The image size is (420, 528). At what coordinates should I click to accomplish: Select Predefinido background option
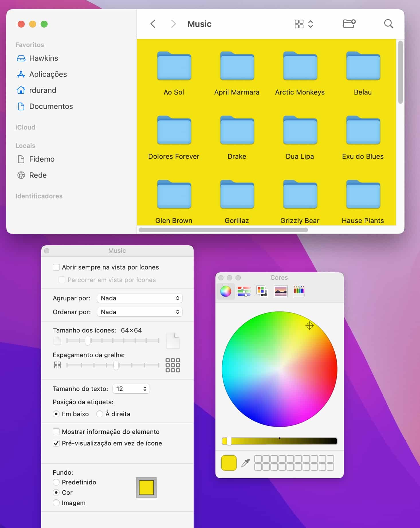tap(56, 482)
